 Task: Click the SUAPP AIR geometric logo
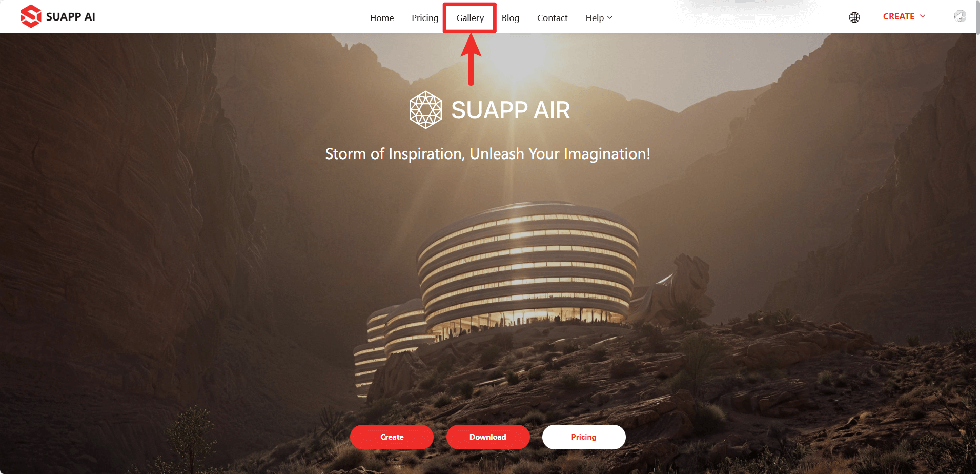(425, 110)
